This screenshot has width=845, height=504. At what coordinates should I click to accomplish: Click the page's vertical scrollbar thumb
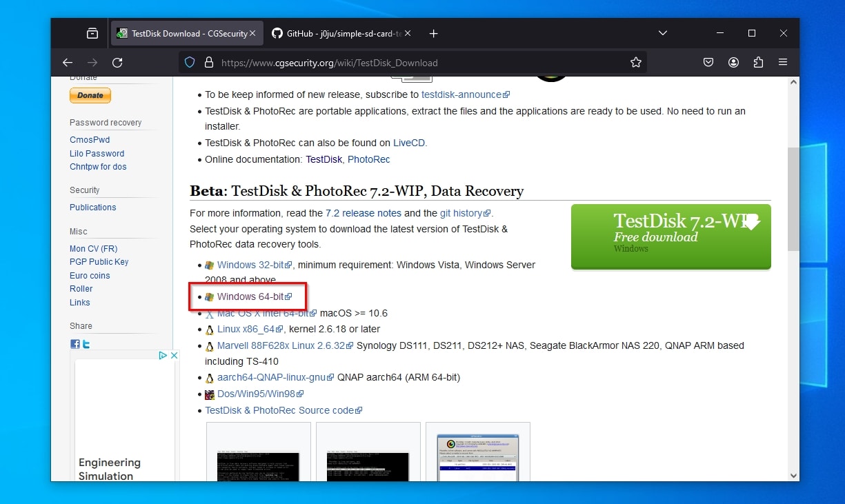[793, 199]
